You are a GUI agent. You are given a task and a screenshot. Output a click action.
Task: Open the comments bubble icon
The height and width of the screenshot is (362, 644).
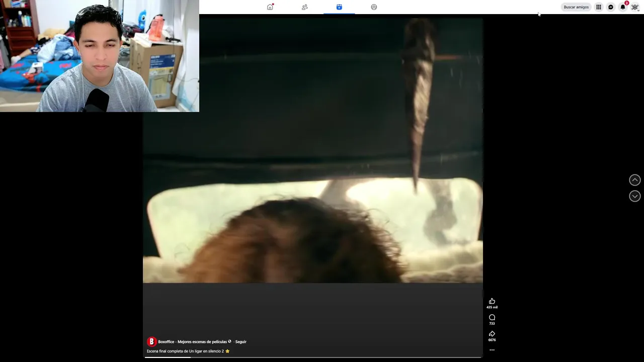492,317
